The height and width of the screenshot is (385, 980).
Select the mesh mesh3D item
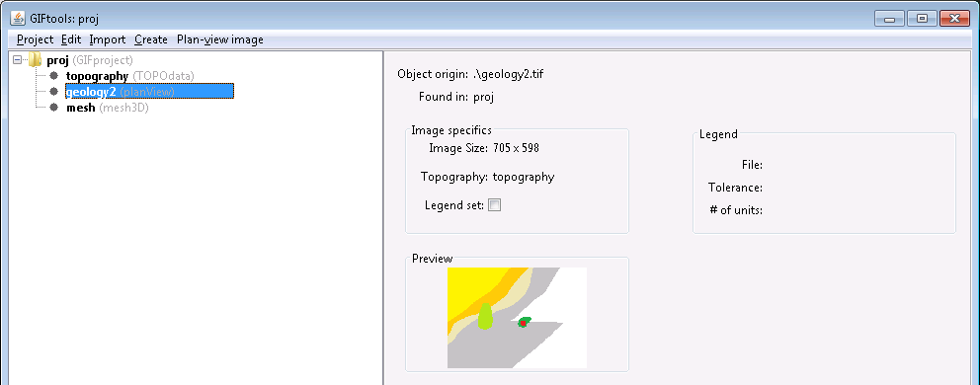coord(108,108)
